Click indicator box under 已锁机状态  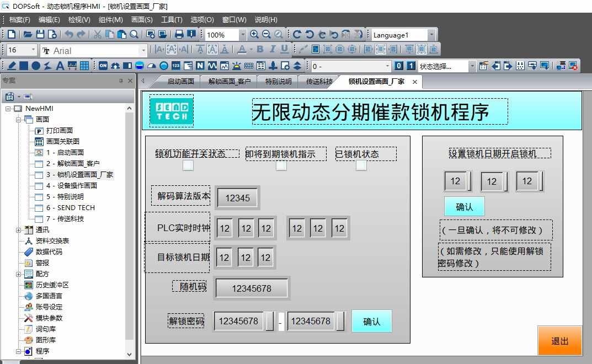click(x=361, y=165)
